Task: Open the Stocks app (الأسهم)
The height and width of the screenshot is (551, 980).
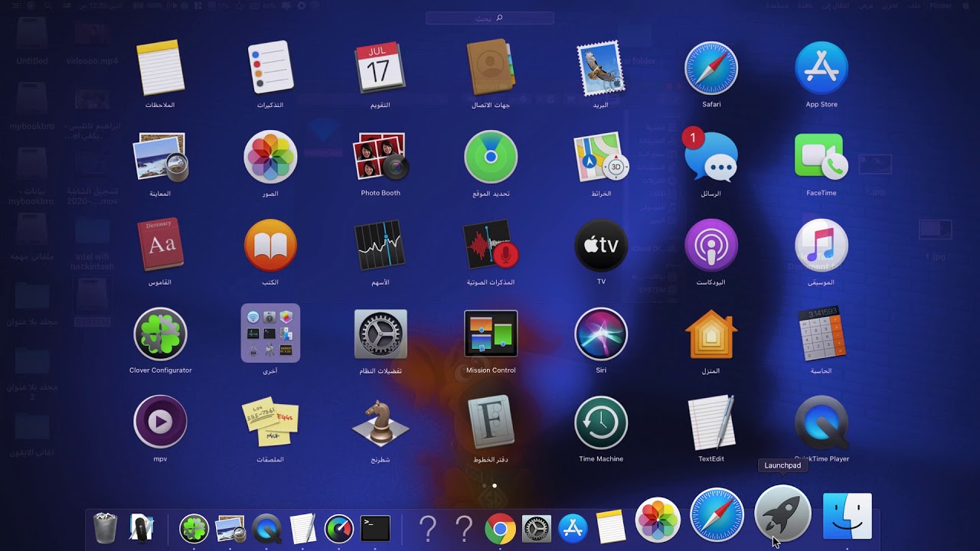Action: (x=381, y=246)
